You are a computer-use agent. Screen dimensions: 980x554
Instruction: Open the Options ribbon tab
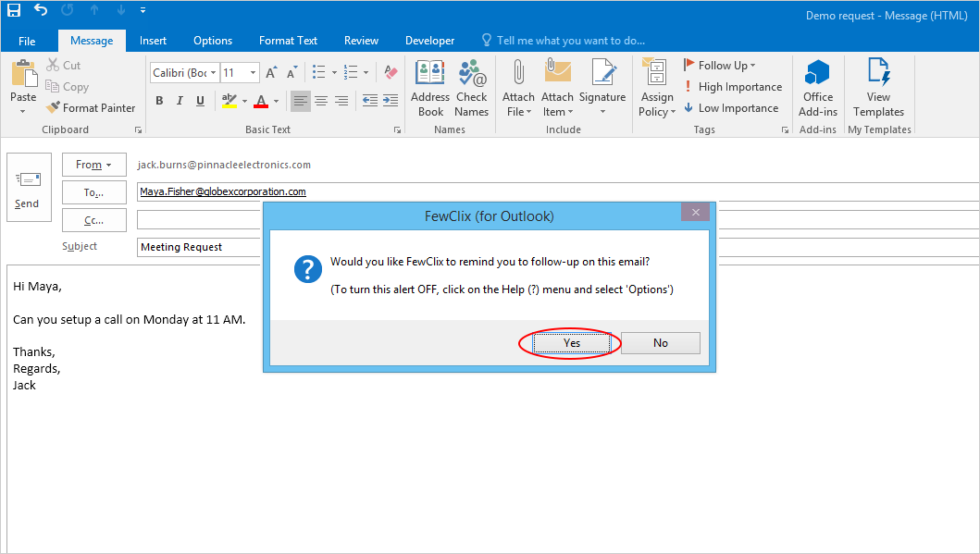[213, 41]
